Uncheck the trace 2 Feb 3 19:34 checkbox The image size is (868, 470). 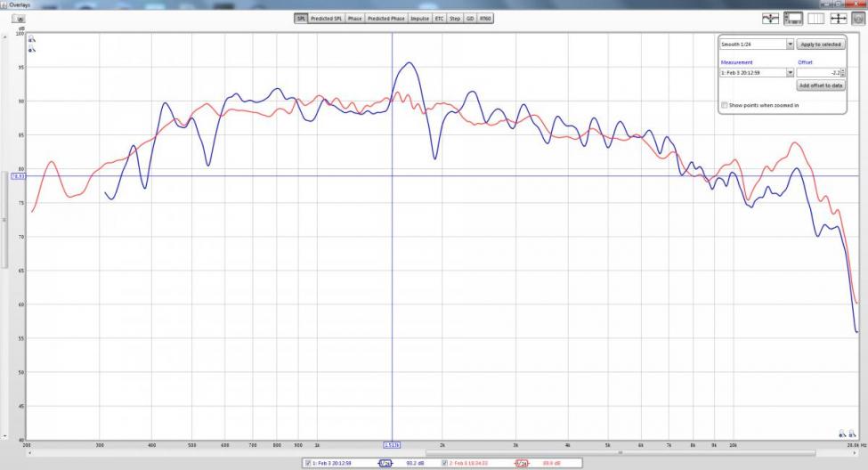[444, 463]
